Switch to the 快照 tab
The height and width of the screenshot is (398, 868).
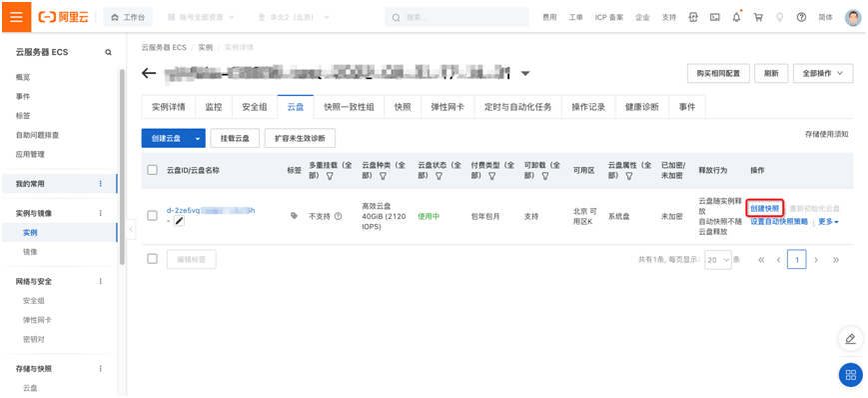point(403,107)
